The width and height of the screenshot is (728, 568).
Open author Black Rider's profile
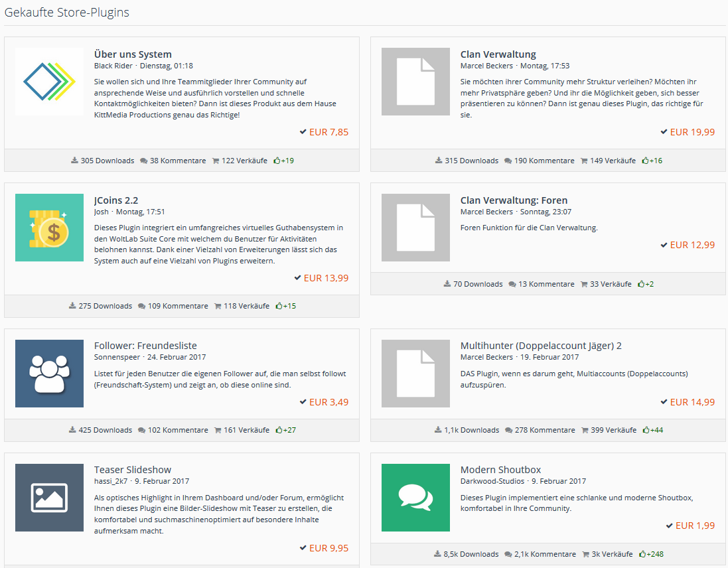tap(113, 66)
